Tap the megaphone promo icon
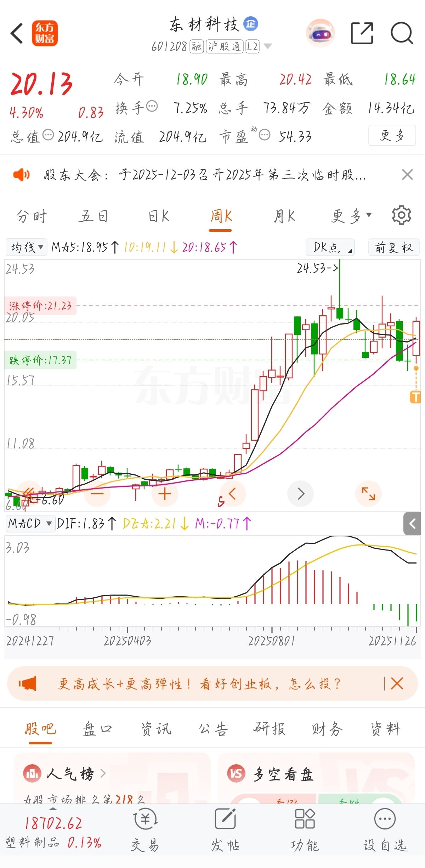The width and height of the screenshot is (425, 868). tap(27, 683)
